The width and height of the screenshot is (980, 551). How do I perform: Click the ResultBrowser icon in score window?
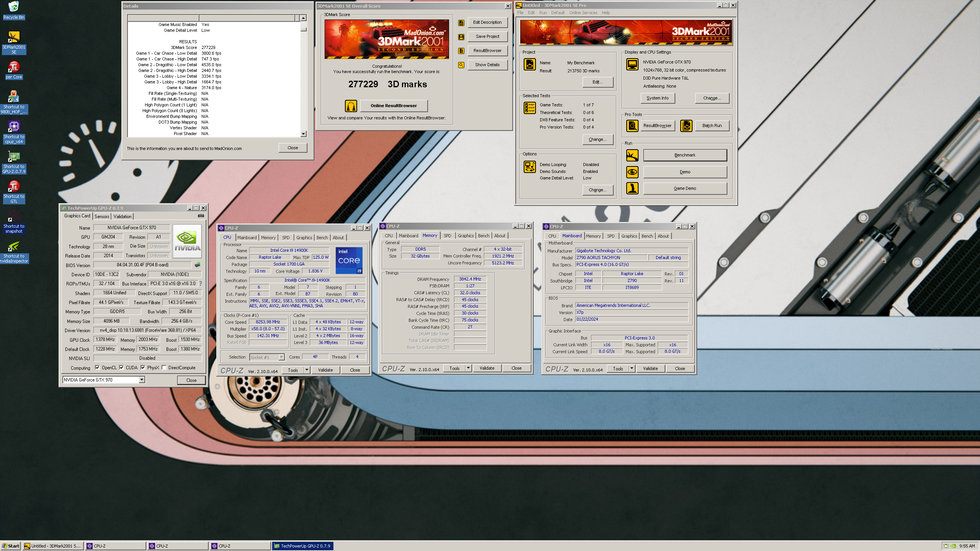461,51
